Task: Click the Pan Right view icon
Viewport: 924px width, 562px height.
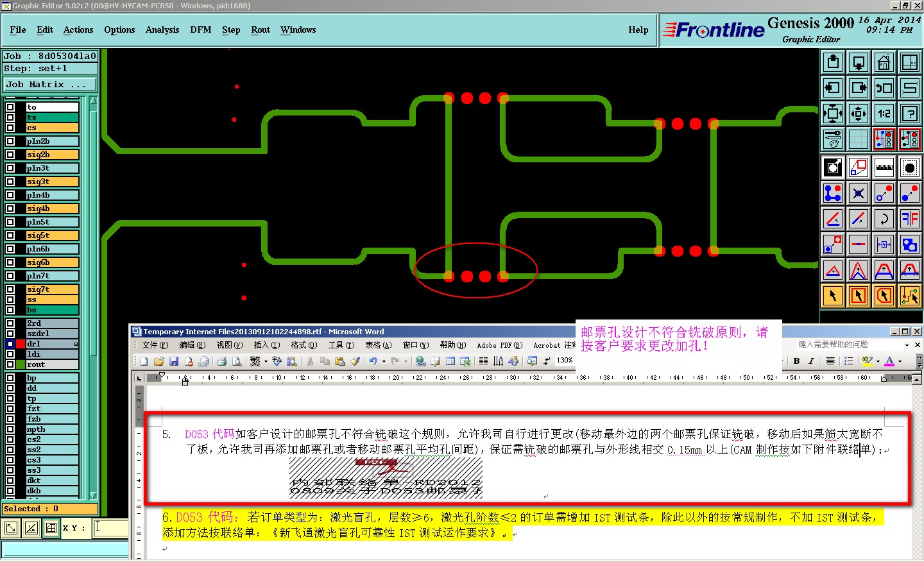Action: tap(859, 88)
